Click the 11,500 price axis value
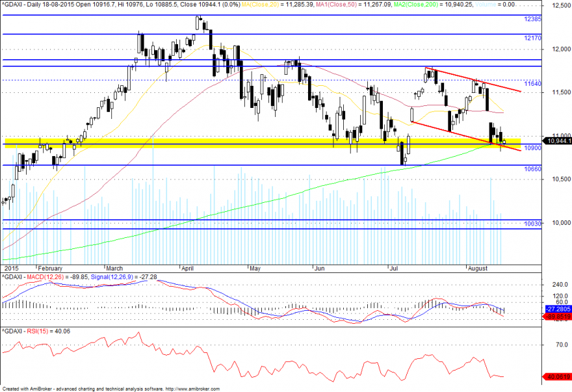 coord(562,92)
